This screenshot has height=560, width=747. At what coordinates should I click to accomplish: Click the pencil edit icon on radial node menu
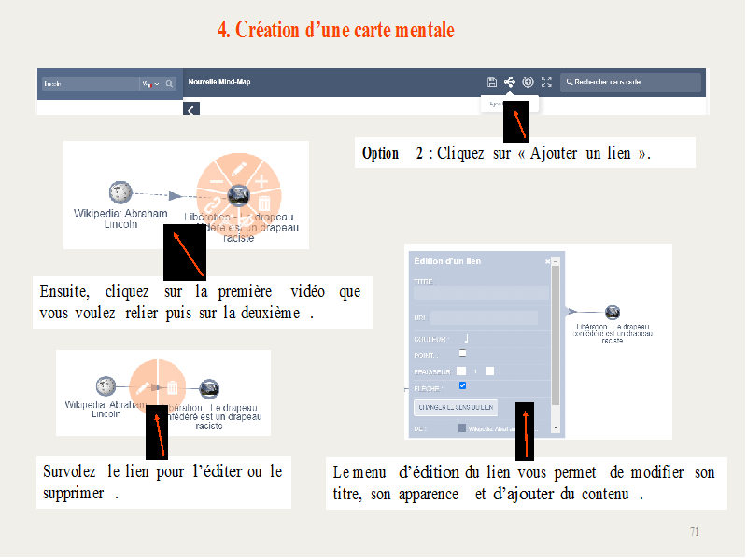239,167
